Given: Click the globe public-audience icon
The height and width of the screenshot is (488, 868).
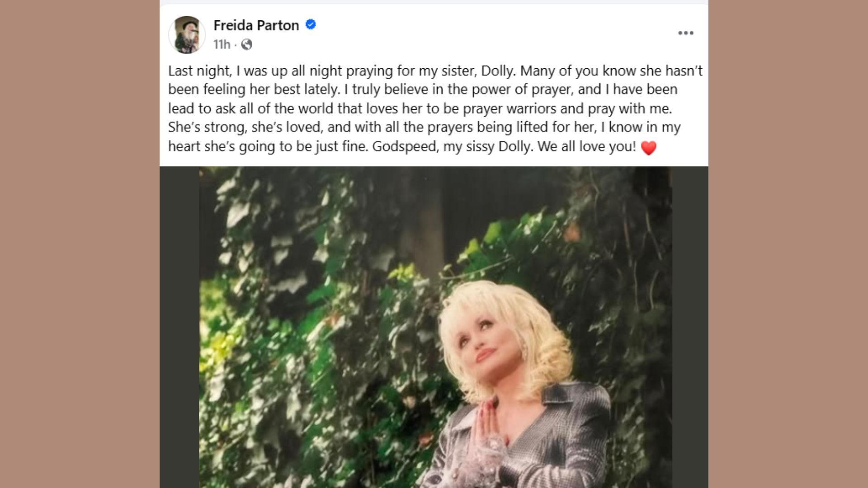Looking at the screenshot, I should point(246,44).
